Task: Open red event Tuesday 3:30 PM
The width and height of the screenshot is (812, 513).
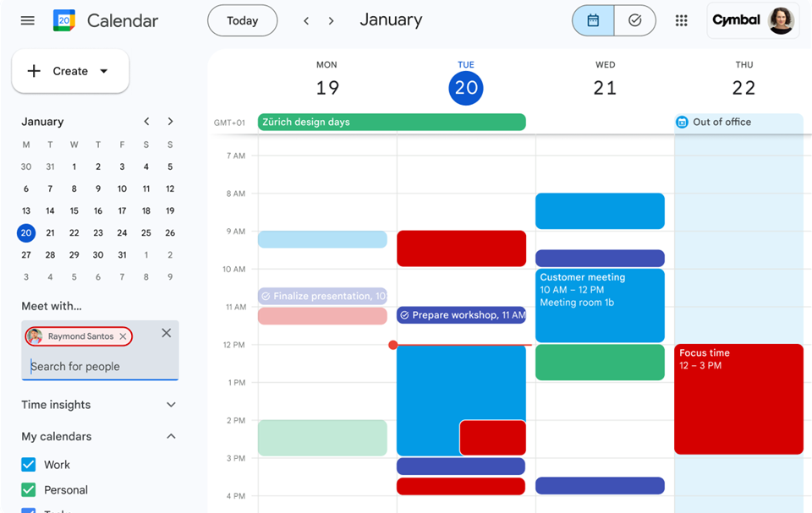Action: pos(461,486)
